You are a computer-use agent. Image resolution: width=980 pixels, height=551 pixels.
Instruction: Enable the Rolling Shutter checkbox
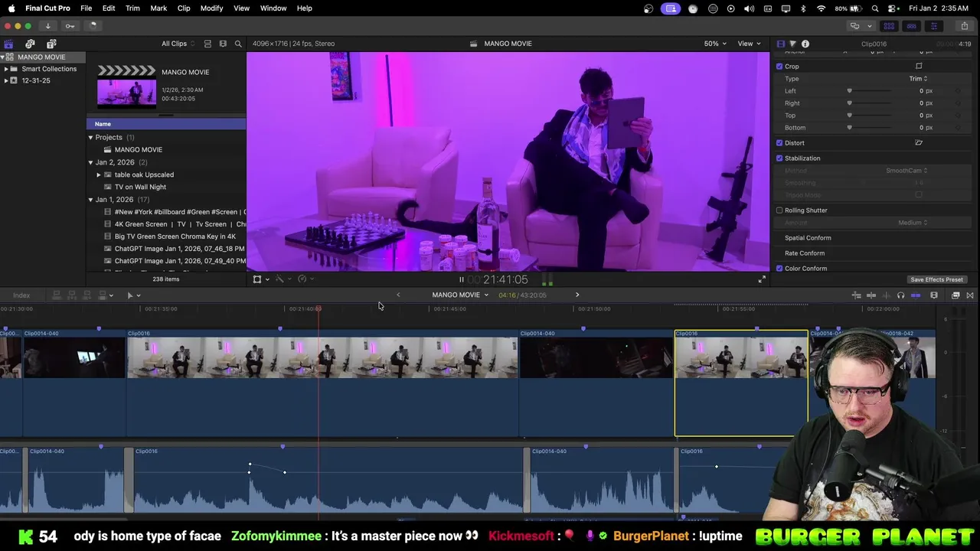pos(779,210)
